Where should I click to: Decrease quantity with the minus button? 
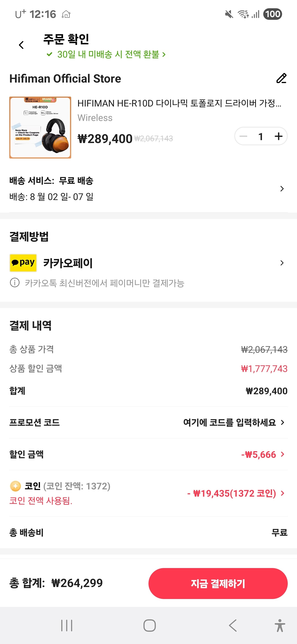click(243, 136)
